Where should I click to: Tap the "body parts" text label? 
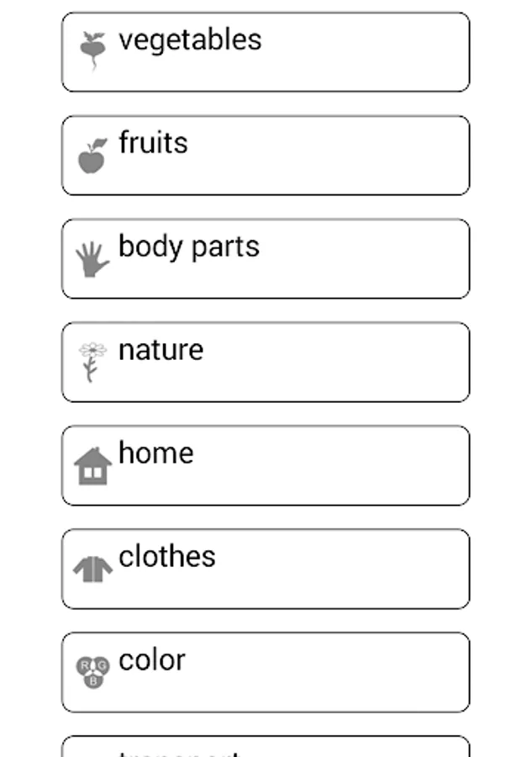pos(189,246)
